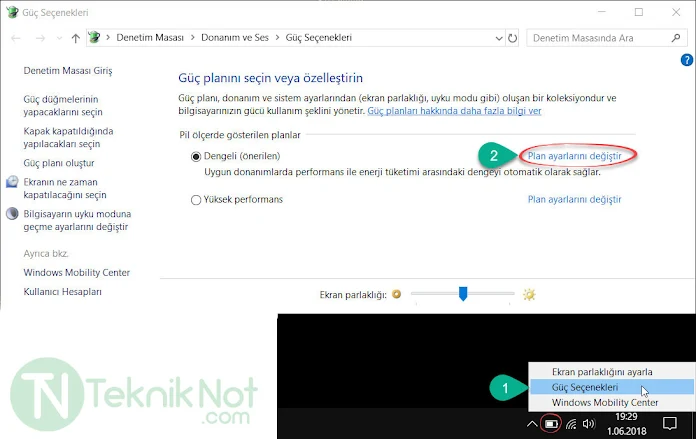This screenshot has width=696, height=439.
Task: Click Donanım ve Ses breadcrumb
Action: [x=235, y=38]
